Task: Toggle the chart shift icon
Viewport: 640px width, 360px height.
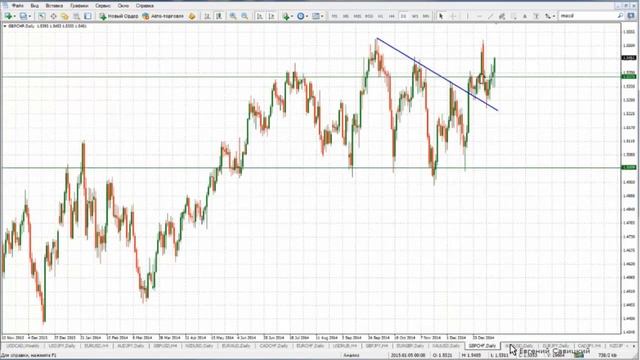Action: click(x=271, y=16)
